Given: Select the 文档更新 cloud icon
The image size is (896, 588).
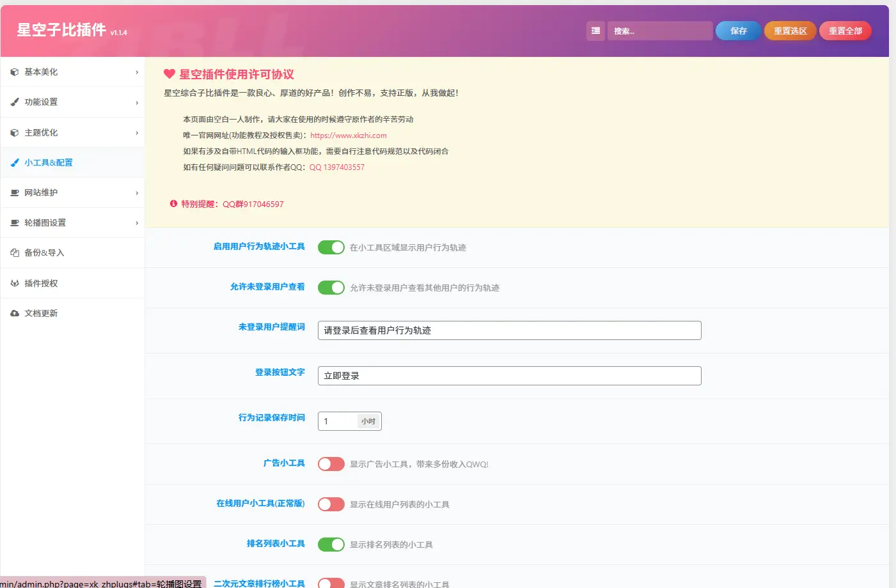Looking at the screenshot, I should [x=14, y=313].
